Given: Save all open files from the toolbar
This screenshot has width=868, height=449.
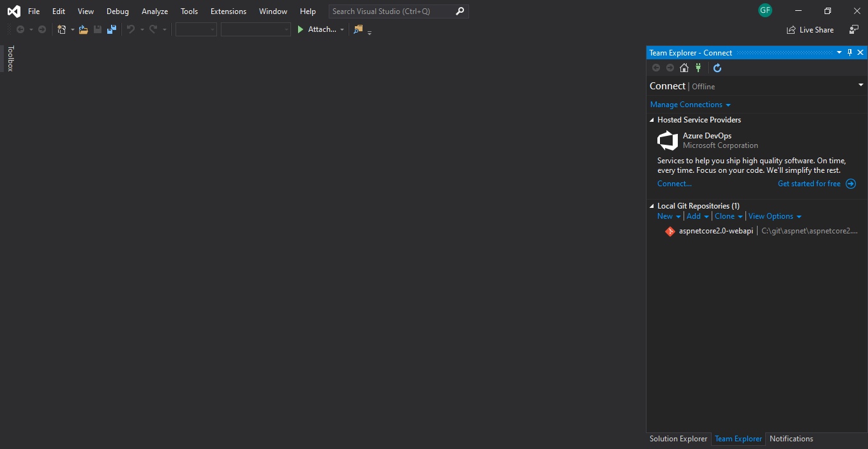Looking at the screenshot, I should point(110,29).
